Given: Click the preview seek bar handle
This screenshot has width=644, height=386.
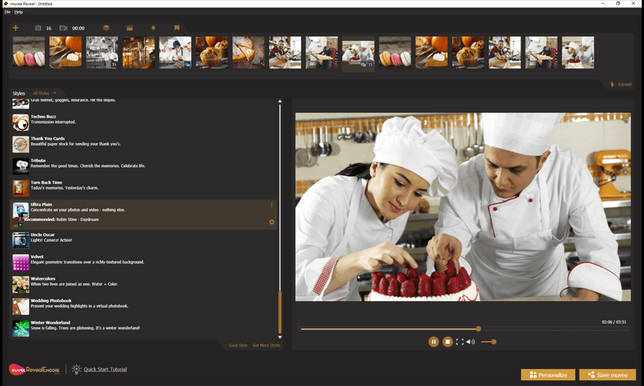Looking at the screenshot, I should [x=478, y=329].
